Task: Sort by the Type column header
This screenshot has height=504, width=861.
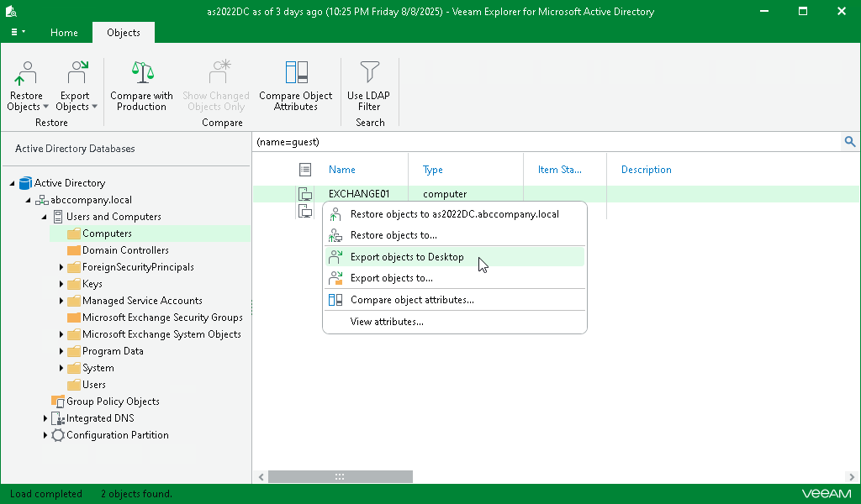Action: click(x=433, y=170)
